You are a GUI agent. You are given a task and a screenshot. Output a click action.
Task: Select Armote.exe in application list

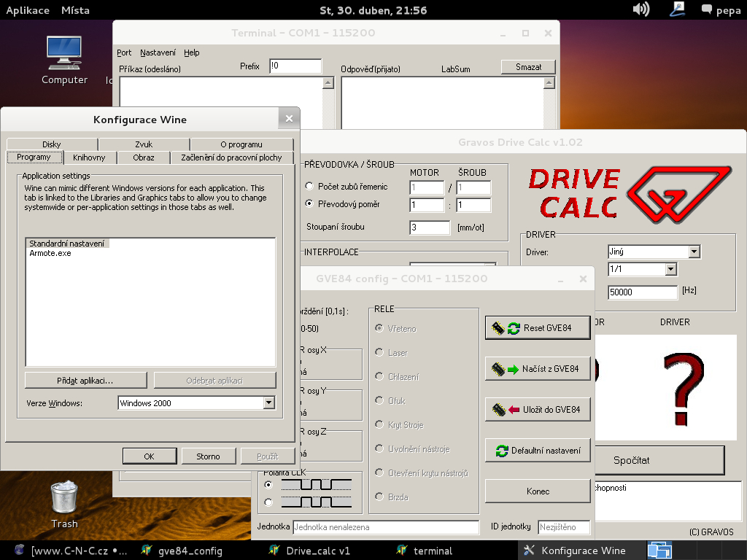(50, 253)
